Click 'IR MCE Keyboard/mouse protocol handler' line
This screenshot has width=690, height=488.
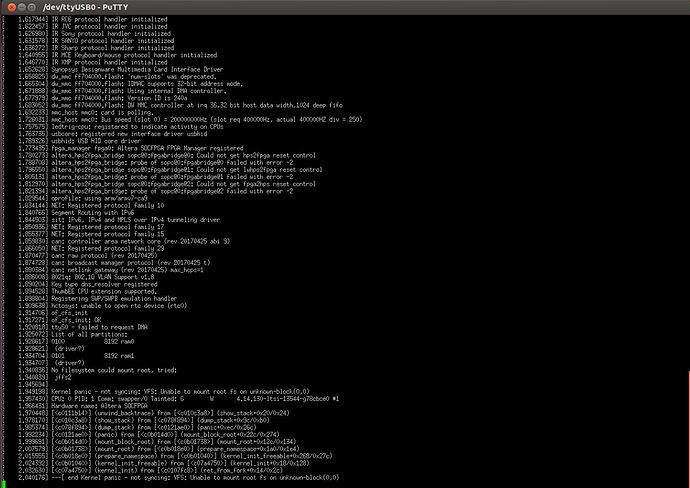click(134, 55)
